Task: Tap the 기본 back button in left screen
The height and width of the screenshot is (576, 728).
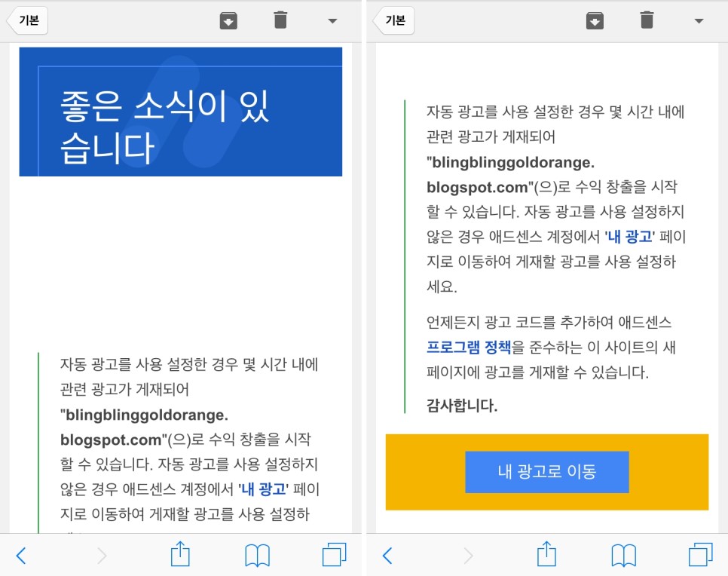Action: point(28,20)
